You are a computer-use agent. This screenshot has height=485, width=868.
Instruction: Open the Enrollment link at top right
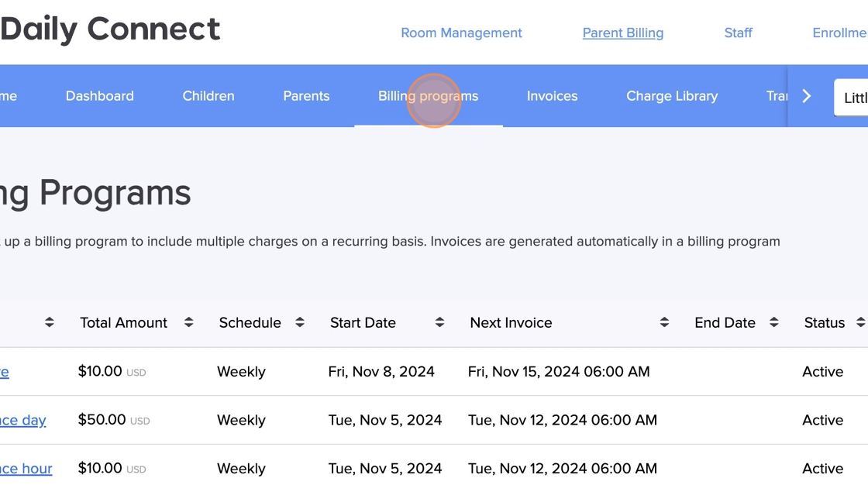coord(840,33)
